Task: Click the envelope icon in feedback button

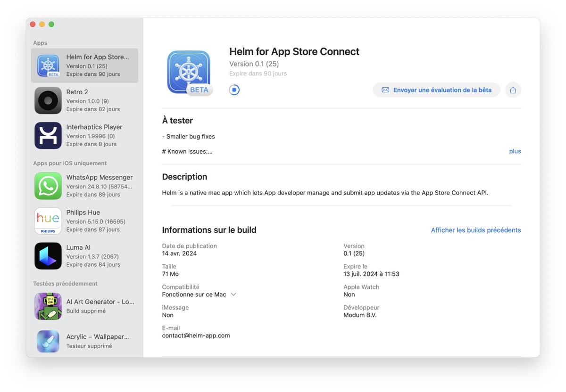Action: 385,90
